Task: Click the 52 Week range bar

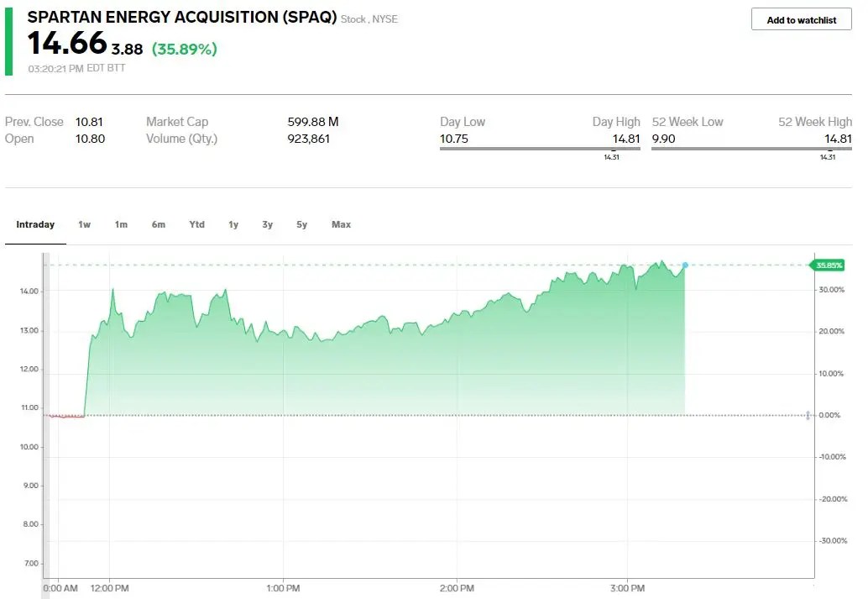Action: [751, 149]
